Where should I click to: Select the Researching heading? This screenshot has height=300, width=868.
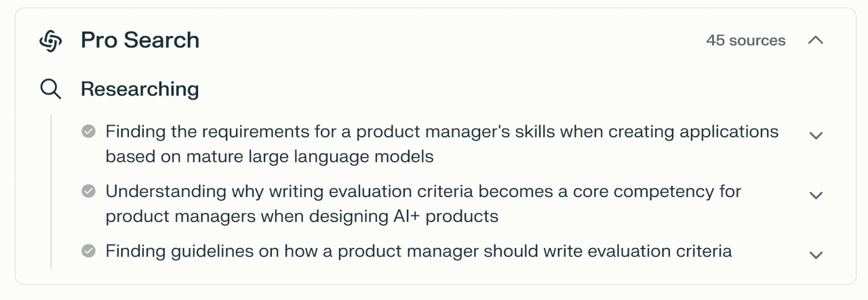(140, 89)
